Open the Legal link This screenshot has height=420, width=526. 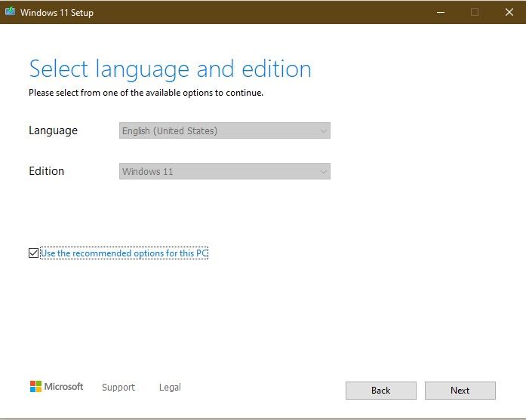tap(170, 387)
